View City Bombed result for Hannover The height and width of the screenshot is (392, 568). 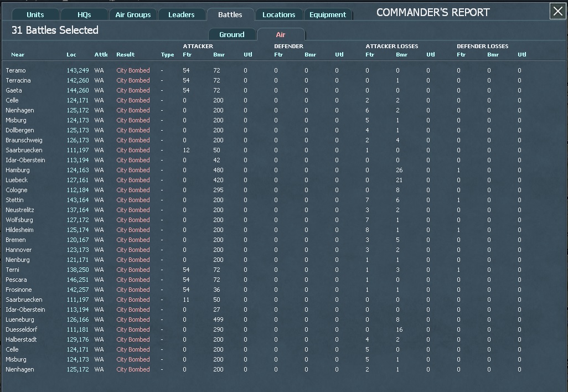tap(133, 250)
